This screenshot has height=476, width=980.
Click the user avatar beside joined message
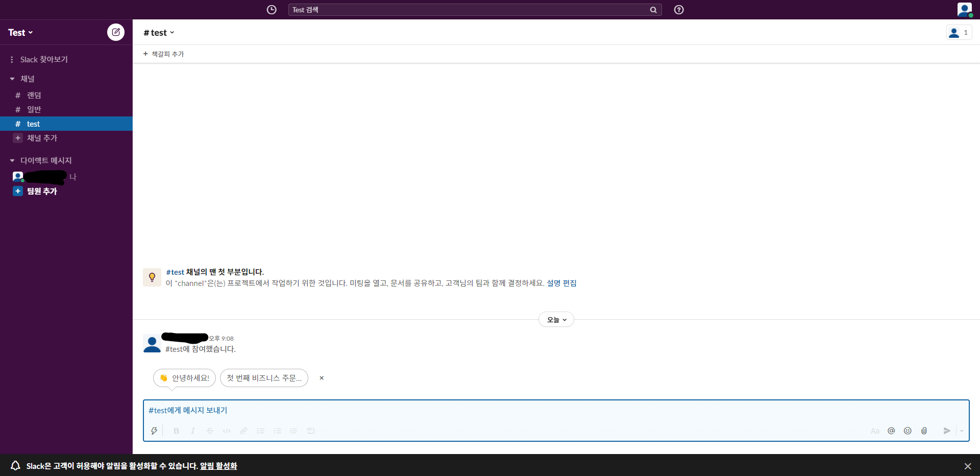tap(152, 344)
